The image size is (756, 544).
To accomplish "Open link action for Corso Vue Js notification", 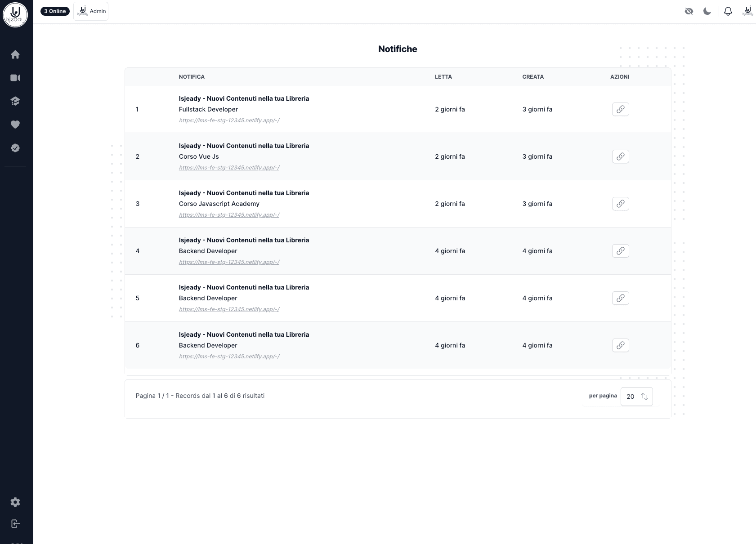I will pyautogui.click(x=620, y=156).
